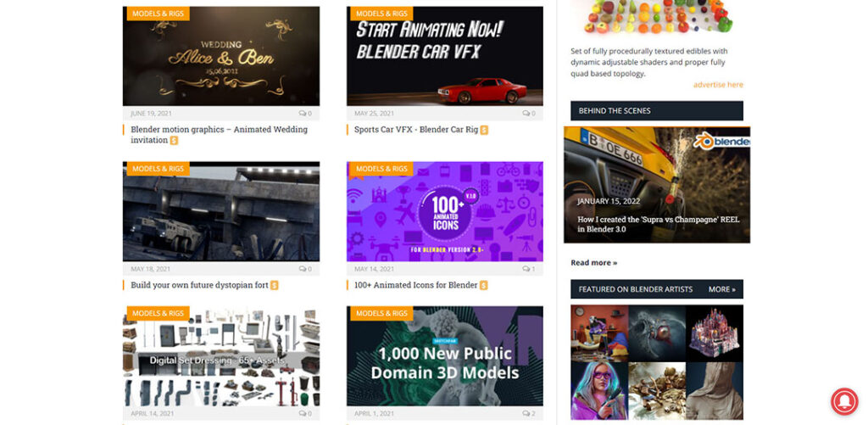Click comment icon under Sports Car VFX post
This screenshot has height=425, width=868.
[x=526, y=113]
